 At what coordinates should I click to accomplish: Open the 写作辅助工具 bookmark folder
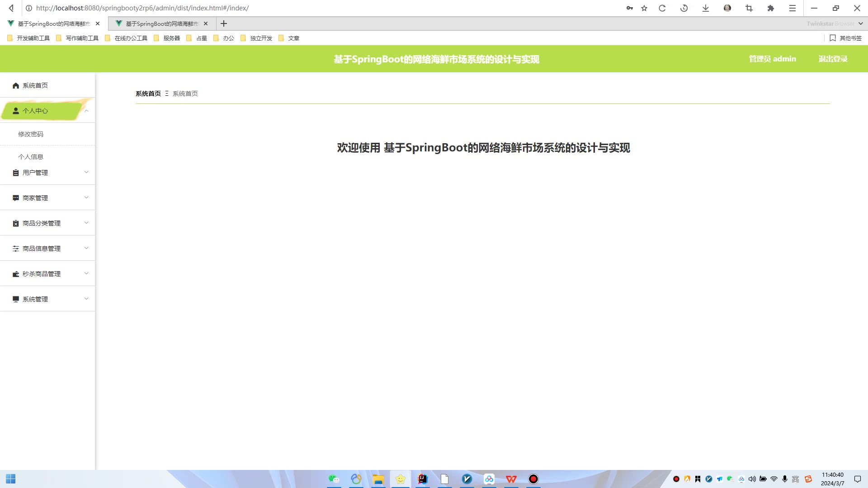[x=77, y=38]
